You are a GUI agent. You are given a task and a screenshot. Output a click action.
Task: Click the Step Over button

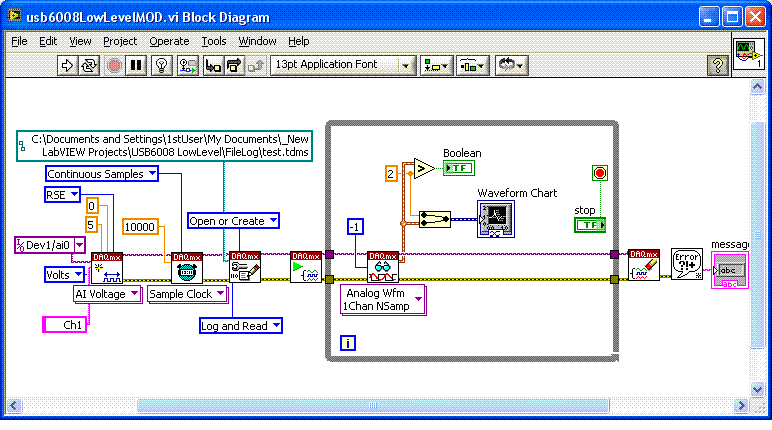(x=234, y=65)
